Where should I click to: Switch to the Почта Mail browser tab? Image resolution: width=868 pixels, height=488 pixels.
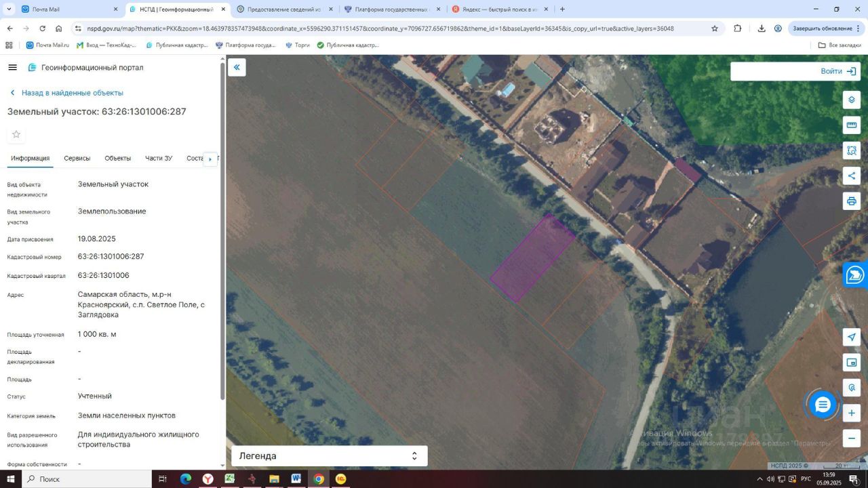click(63, 9)
